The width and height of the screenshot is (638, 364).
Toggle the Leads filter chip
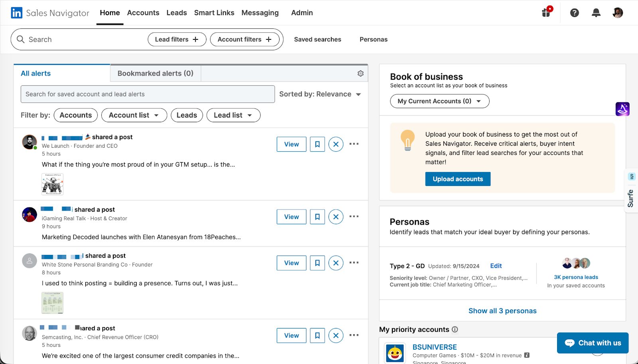pos(187,115)
